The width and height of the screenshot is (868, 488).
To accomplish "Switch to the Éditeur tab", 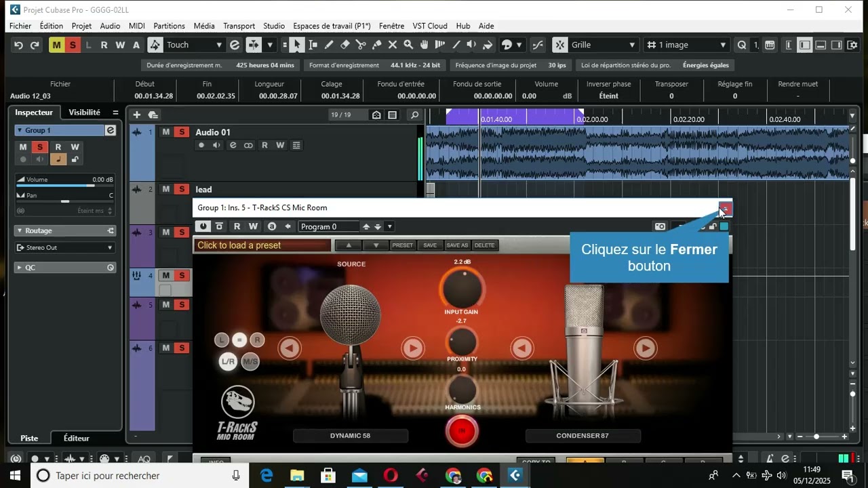I will 77,439.
